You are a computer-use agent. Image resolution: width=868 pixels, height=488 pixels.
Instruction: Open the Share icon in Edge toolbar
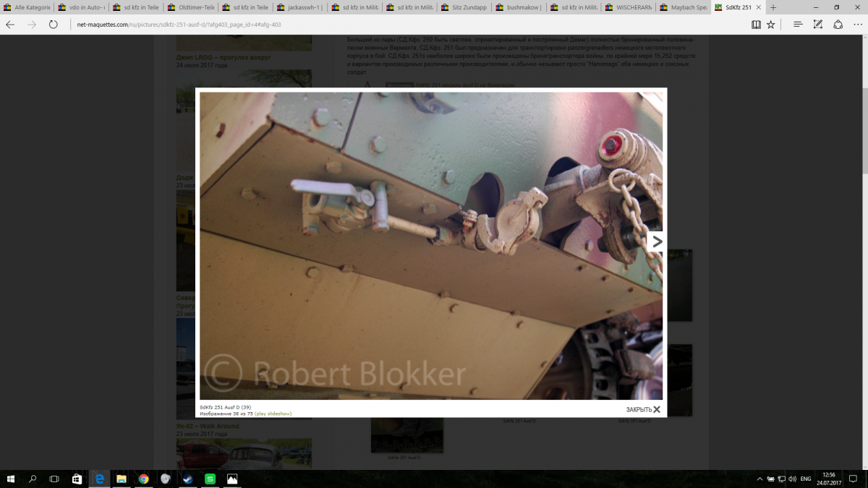838,25
